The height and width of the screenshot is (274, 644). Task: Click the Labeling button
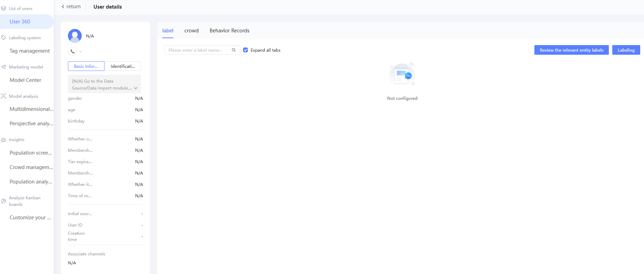(x=626, y=50)
